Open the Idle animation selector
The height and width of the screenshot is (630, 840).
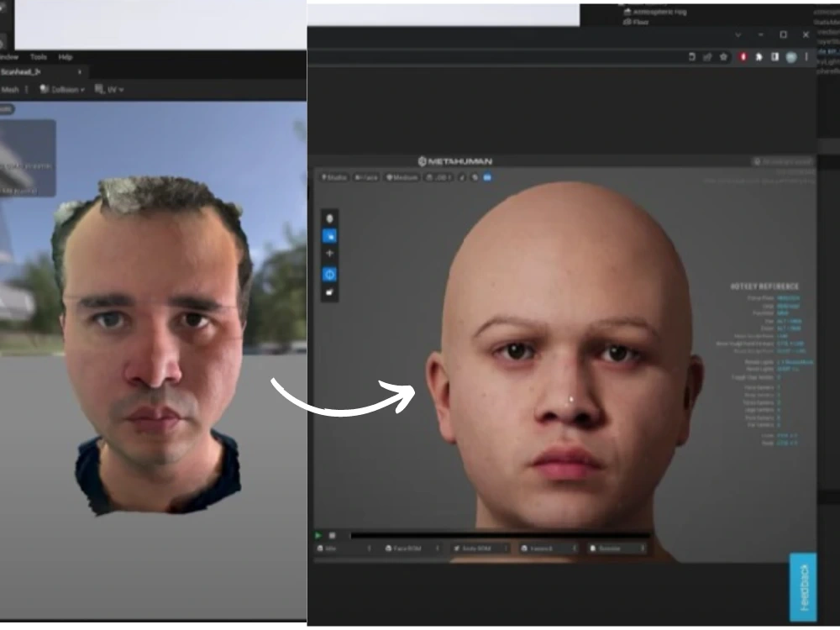[x=344, y=549]
